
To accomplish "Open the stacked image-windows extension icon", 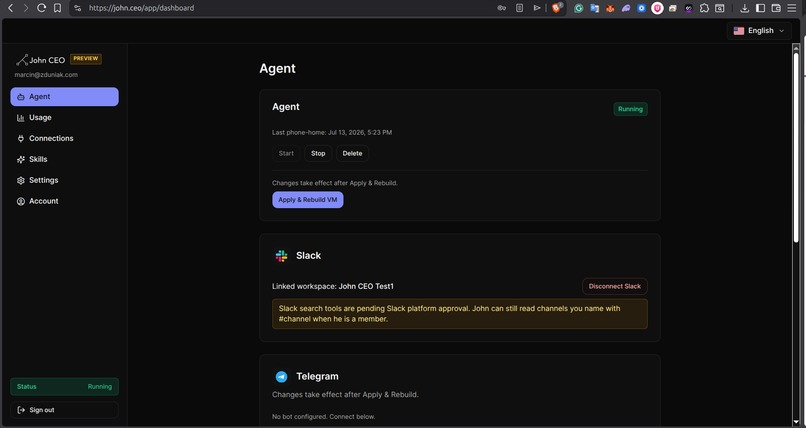I will tap(672, 8).
